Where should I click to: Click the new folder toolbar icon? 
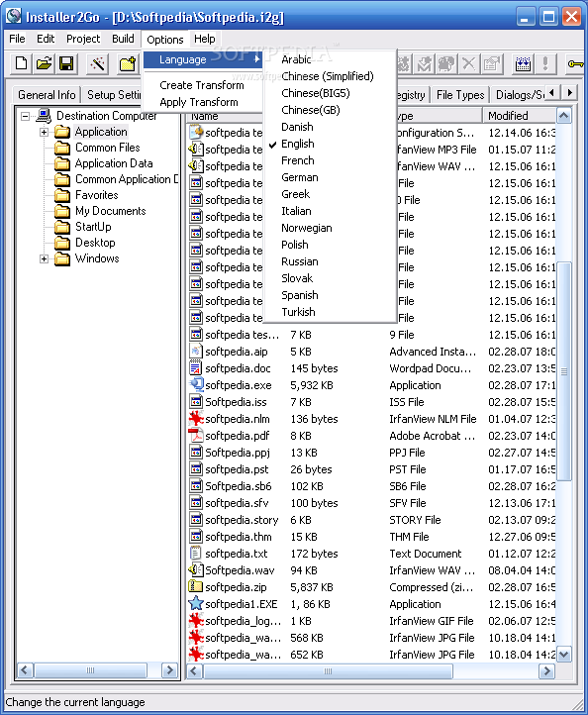pyautogui.click(x=128, y=63)
